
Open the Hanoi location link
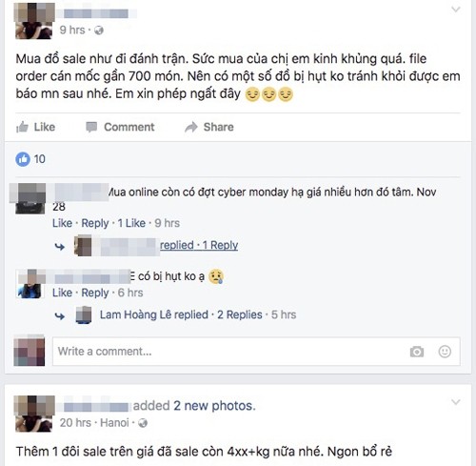point(114,423)
